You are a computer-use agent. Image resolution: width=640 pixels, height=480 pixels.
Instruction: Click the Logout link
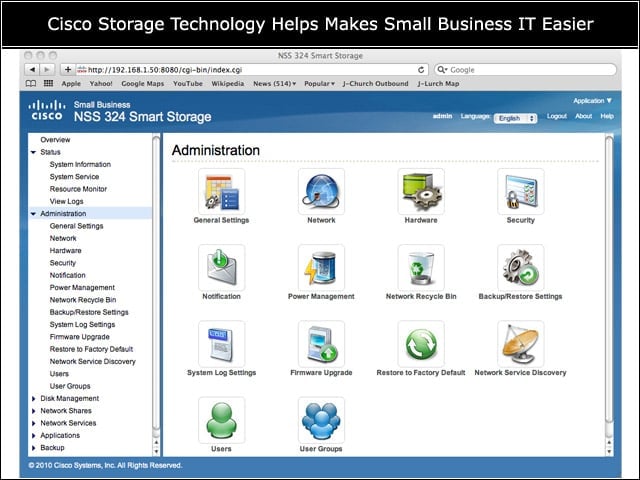[x=557, y=116]
